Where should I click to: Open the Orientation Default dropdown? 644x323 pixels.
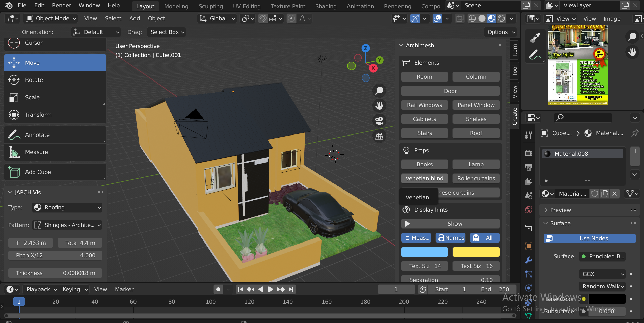click(x=96, y=32)
